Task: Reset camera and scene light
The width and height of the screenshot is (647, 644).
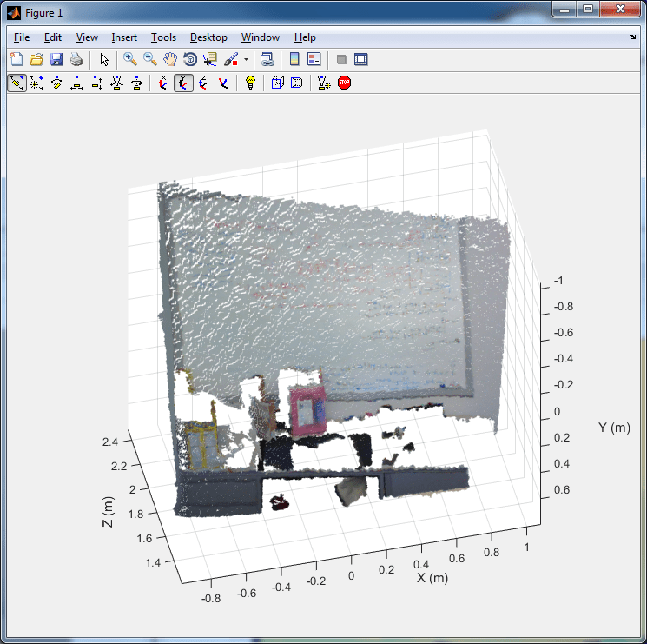Action: tap(324, 83)
